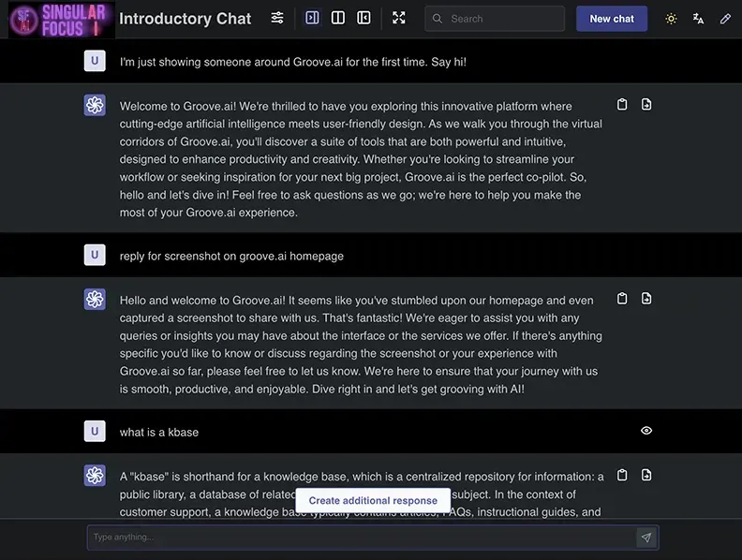742x560 pixels.
Task: Select the left sidebar panel layout icon
Action: pos(364,18)
